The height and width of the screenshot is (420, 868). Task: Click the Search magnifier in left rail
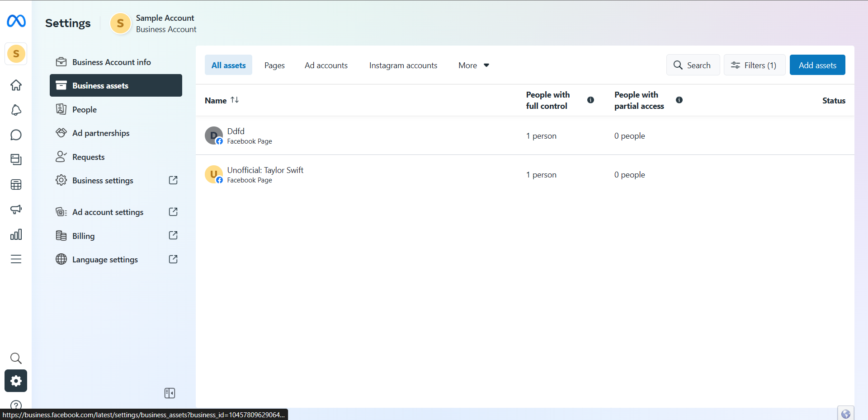tap(16, 358)
